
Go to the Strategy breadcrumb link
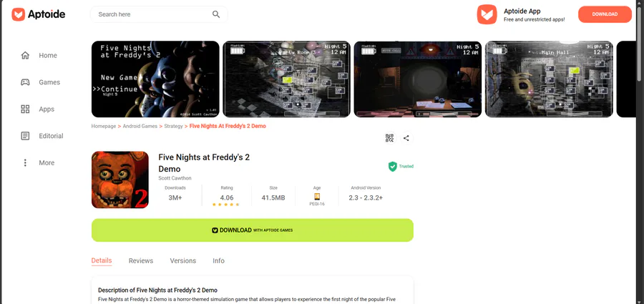pyautogui.click(x=173, y=126)
